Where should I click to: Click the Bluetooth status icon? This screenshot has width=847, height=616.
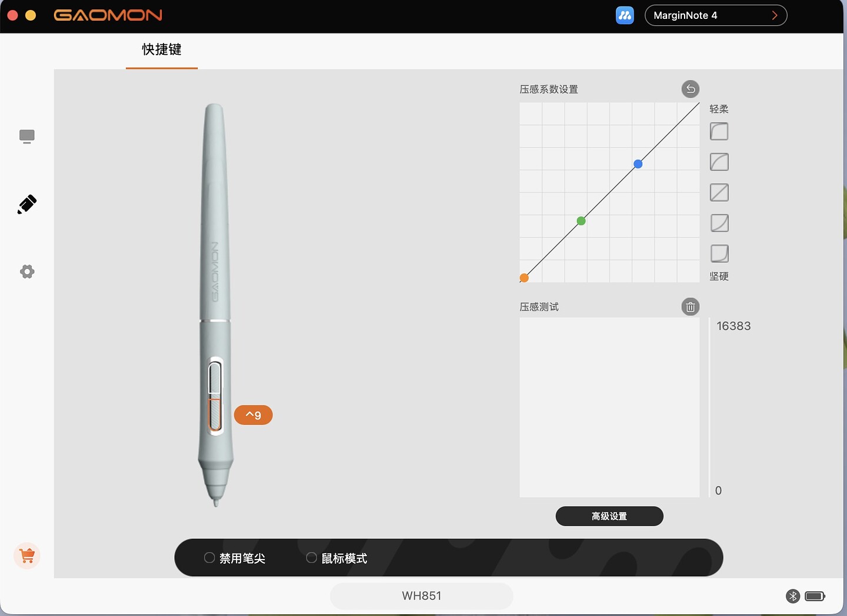pyautogui.click(x=793, y=596)
